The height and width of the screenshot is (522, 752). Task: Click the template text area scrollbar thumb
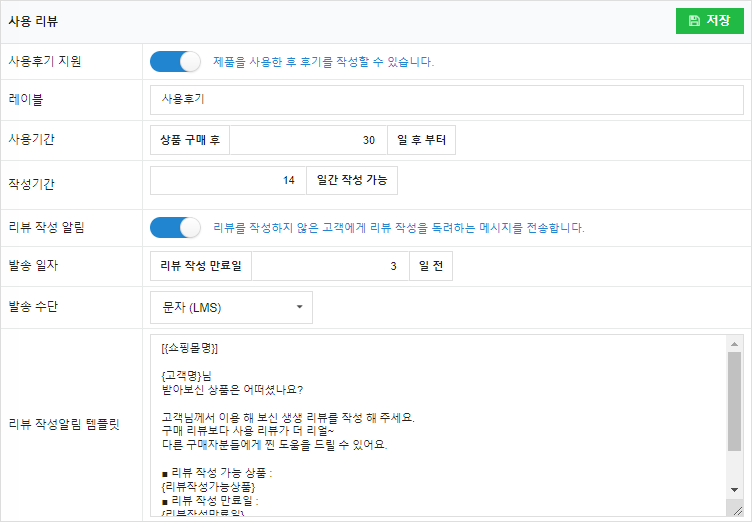coord(734,400)
